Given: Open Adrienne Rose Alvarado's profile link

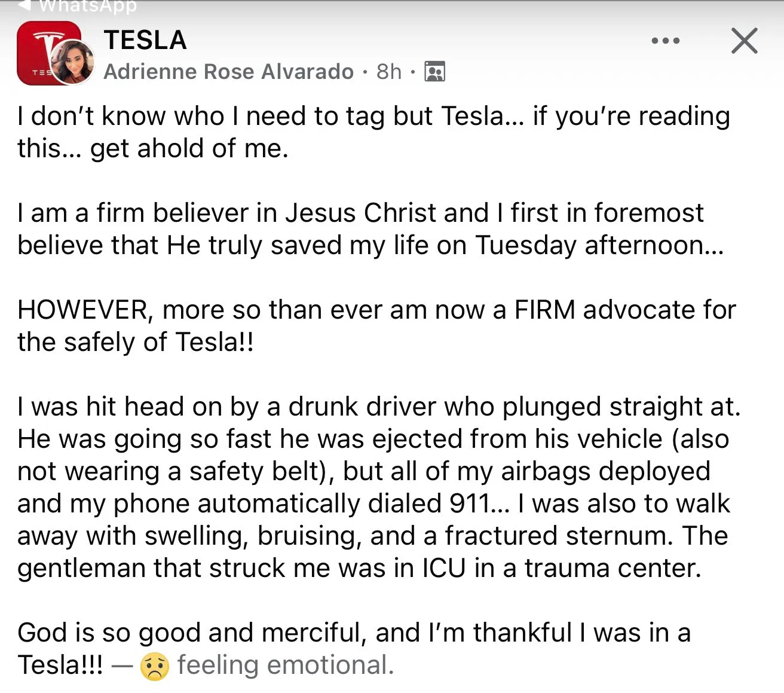Looking at the screenshot, I should 229,71.
